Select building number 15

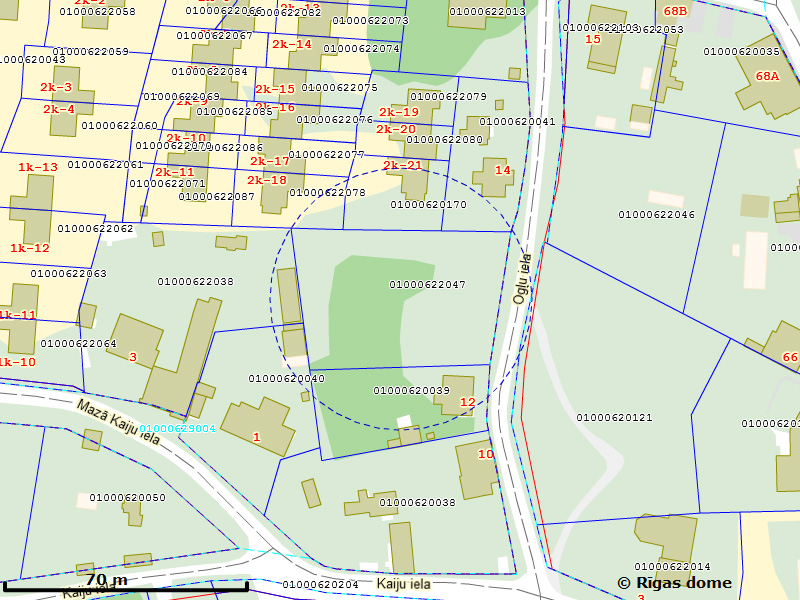point(593,39)
